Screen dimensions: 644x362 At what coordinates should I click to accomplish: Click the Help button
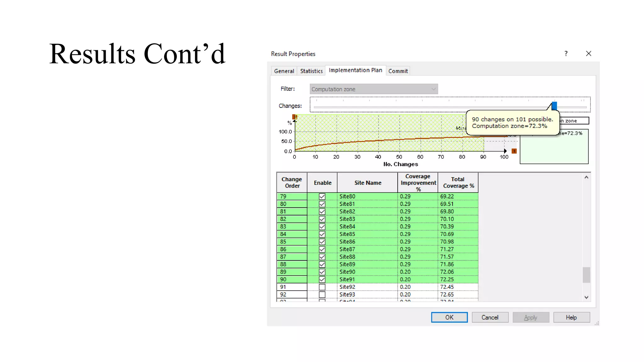click(571, 317)
